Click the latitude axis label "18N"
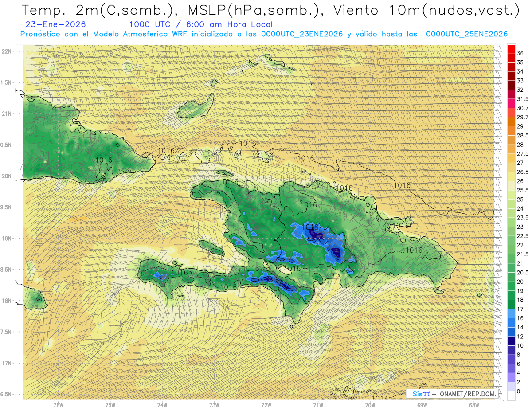Screen dimensions: 532x411 point(6,301)
